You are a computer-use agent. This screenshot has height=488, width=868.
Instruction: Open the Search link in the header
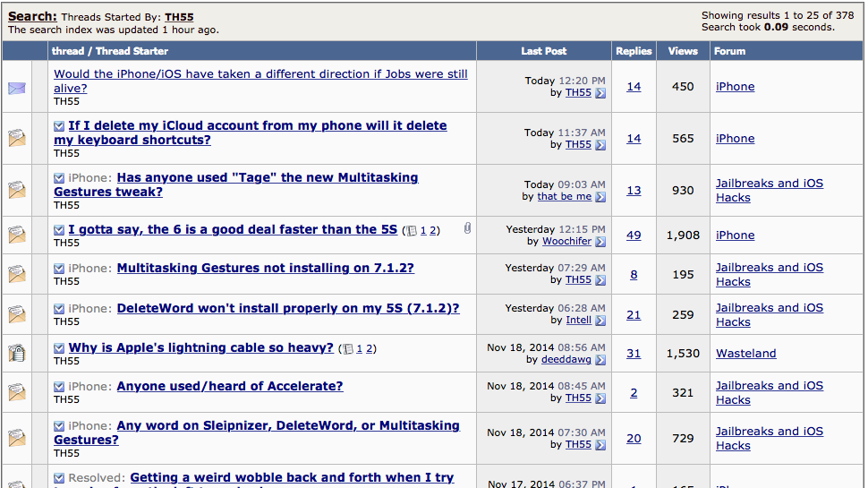[x=32, y=17]
